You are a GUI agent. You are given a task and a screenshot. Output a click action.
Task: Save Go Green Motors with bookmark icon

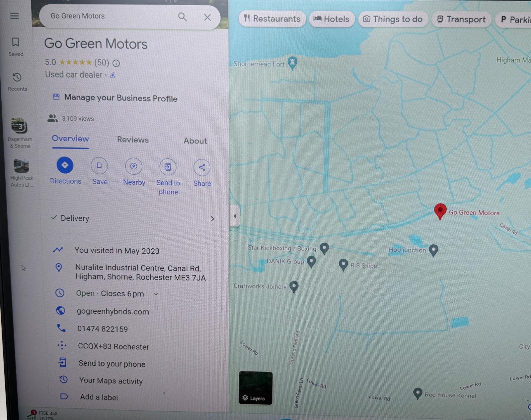[99, 166]
